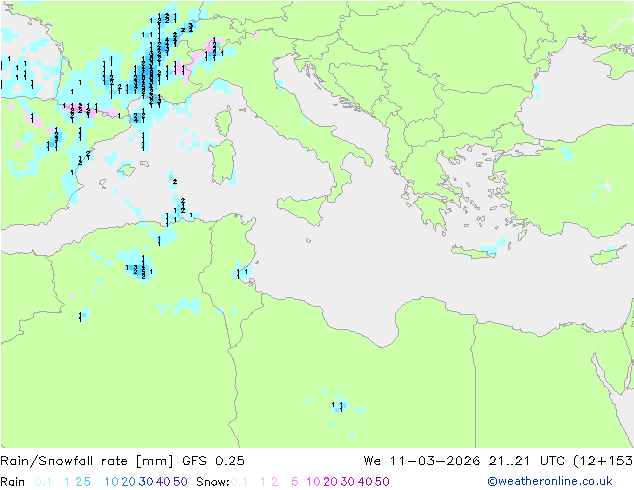Click the "Rain/Snowfall rate [mm]" title text
The image size is (634, 490).
pyautogui.click(x=87, y=461)
